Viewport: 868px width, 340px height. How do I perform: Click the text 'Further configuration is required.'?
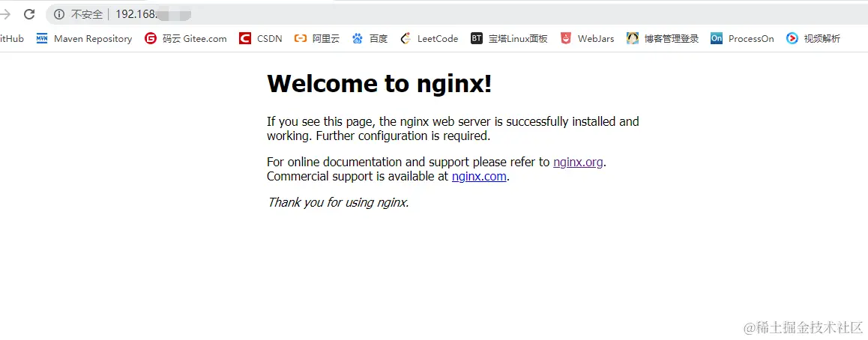(x=403, y=136)
